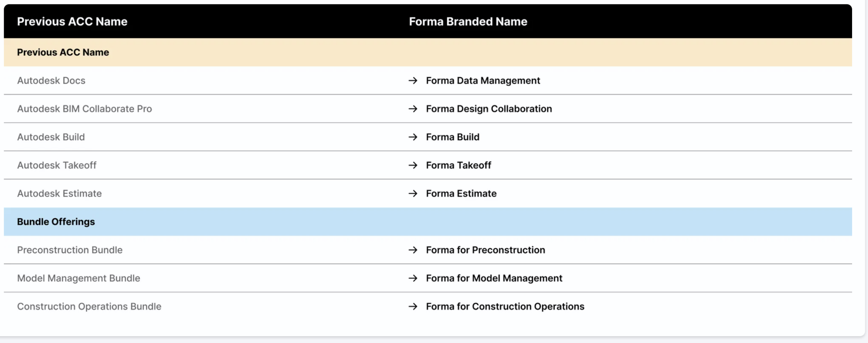Select the Autodesk BIM Collaborate Pro entry
Screen dimensions: 868x343
click(x=84, y=109)
